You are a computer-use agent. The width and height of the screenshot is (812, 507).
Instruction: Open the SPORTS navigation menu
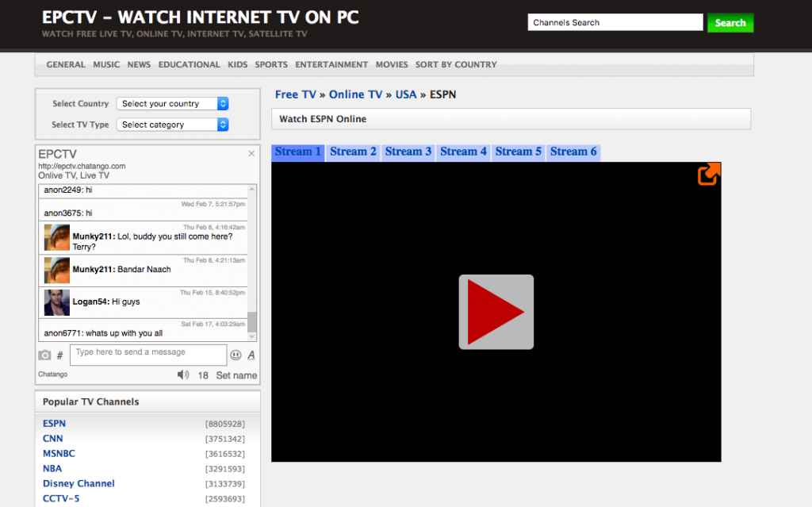tap(271, 64)
